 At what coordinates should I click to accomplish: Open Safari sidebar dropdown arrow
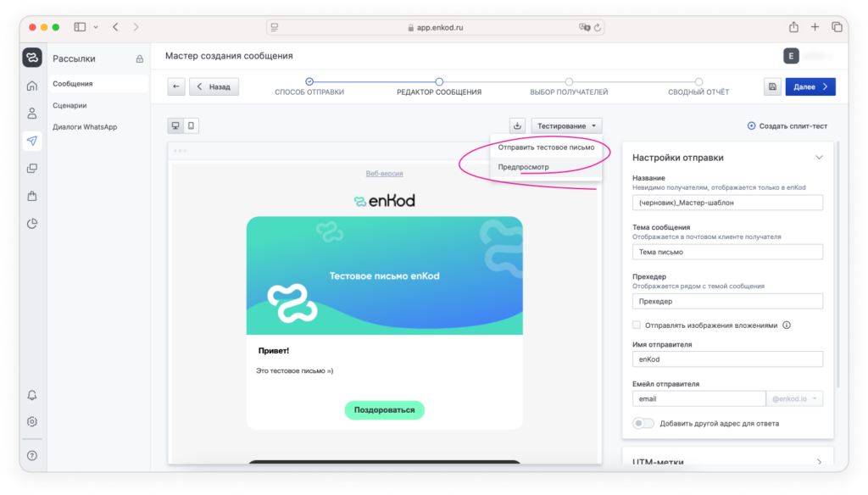click(96, 26)
